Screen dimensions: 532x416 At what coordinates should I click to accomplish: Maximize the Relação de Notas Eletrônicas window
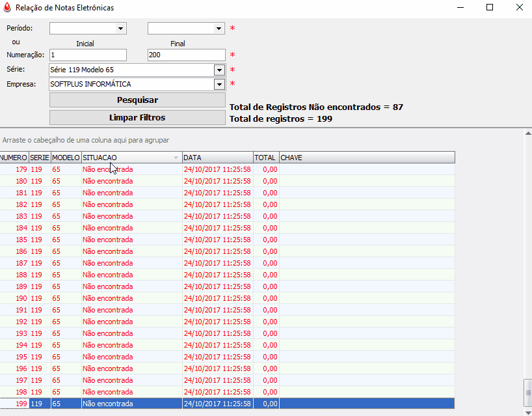point(490,7)
